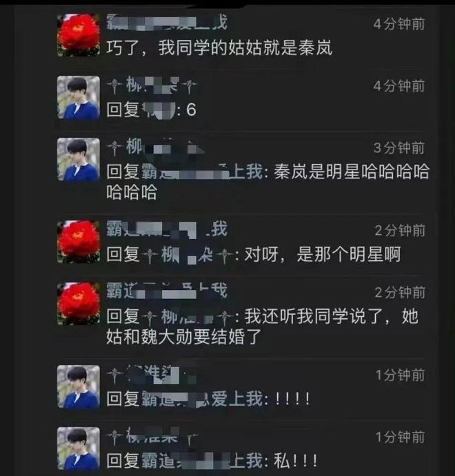Tap flower avatar beside "对呀，是那个明星啊"
The height and width of the screenshot is (476, 455).
79,242
